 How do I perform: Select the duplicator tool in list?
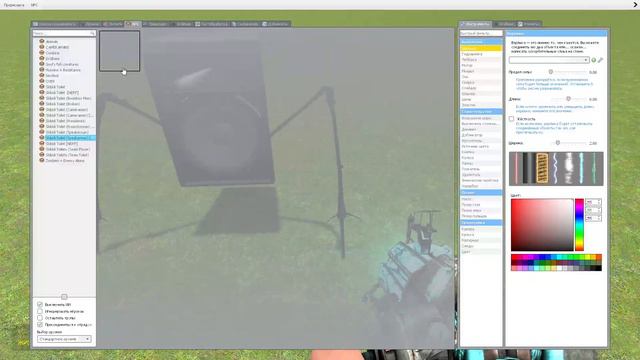[481, 135]
